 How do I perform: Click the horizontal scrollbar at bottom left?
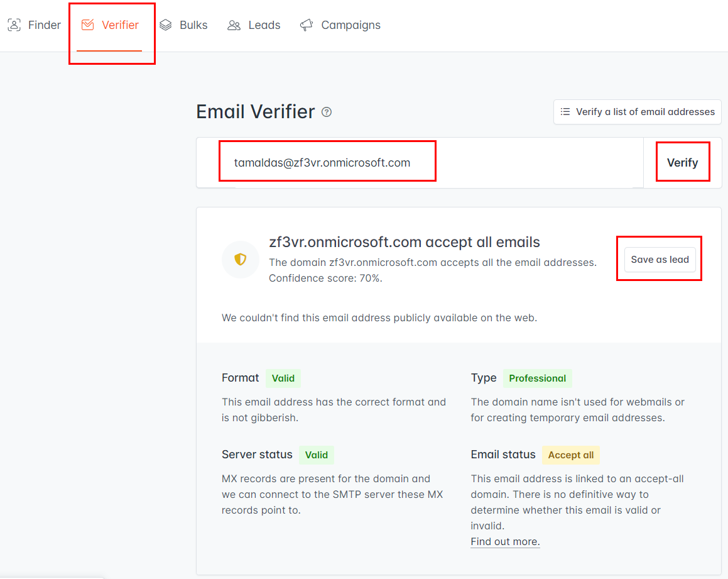(50, 576)
